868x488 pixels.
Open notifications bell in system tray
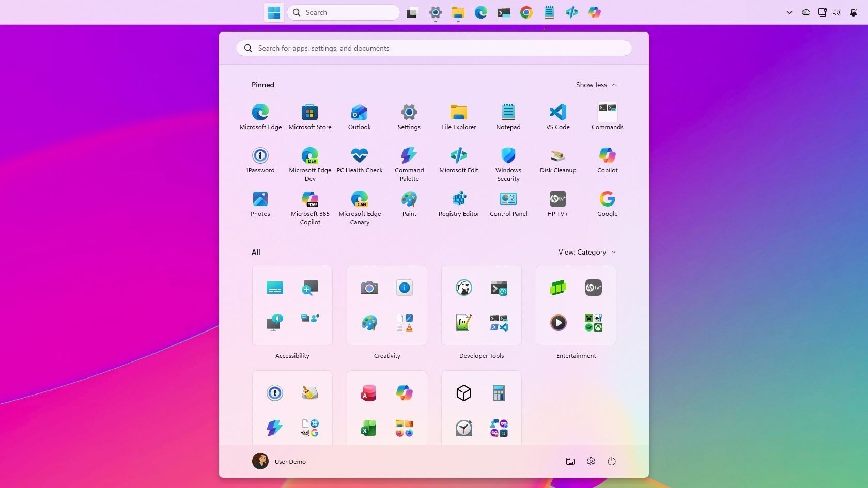pos(854,12)
